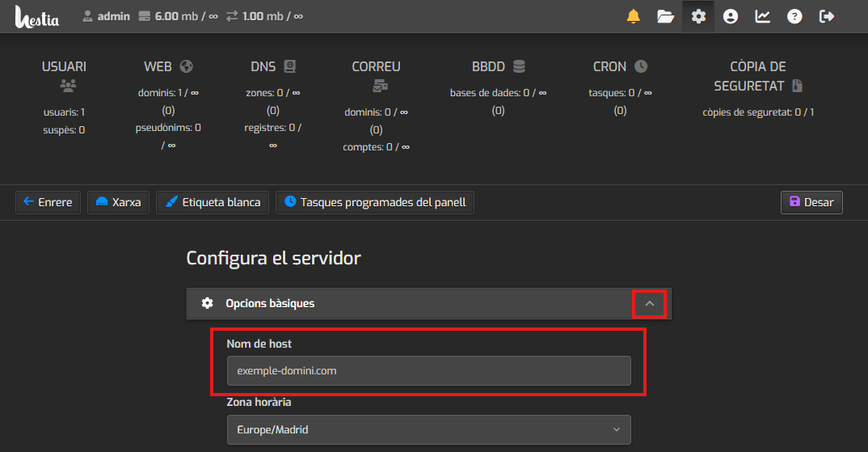Screen dimensions: 868x452
Task: Open the file manager folder icon
Action: pos(665,16)
